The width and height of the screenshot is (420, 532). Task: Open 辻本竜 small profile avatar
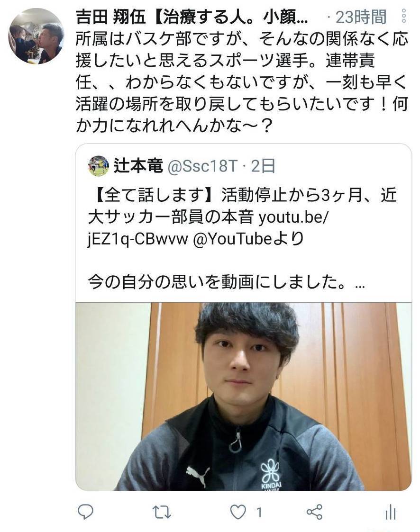(x=99, y=166)
